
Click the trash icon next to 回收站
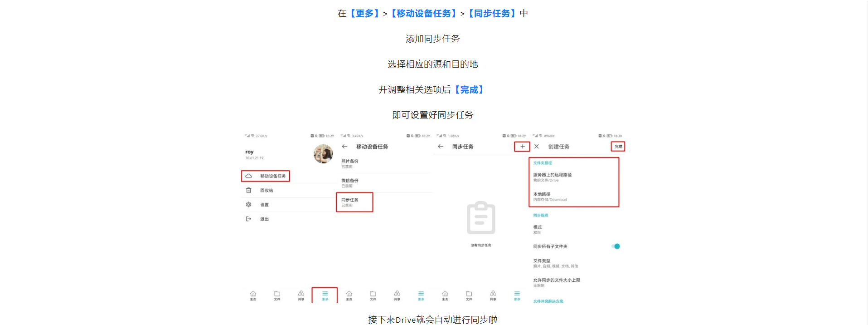tap(248, 191)
